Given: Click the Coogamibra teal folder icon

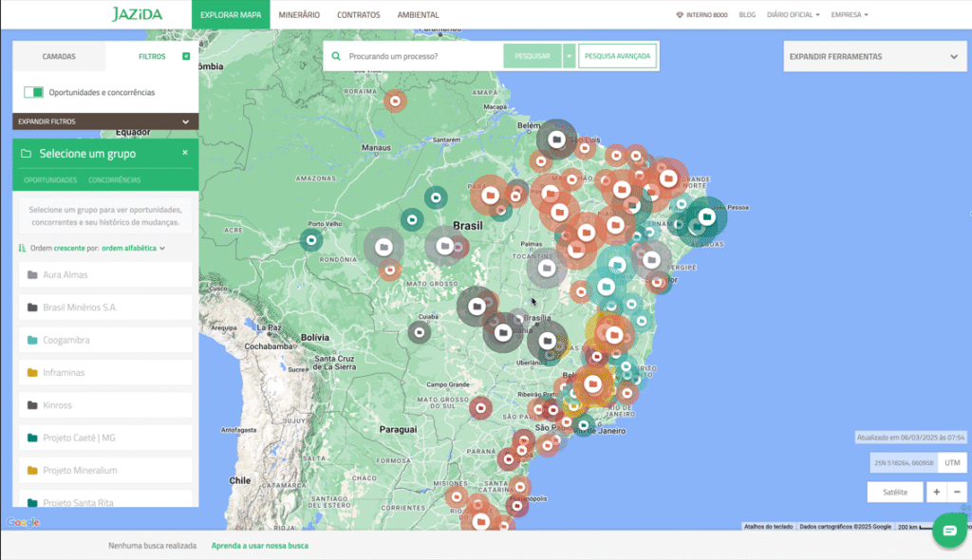Looking at the screenshot, I should pos(32,340).
